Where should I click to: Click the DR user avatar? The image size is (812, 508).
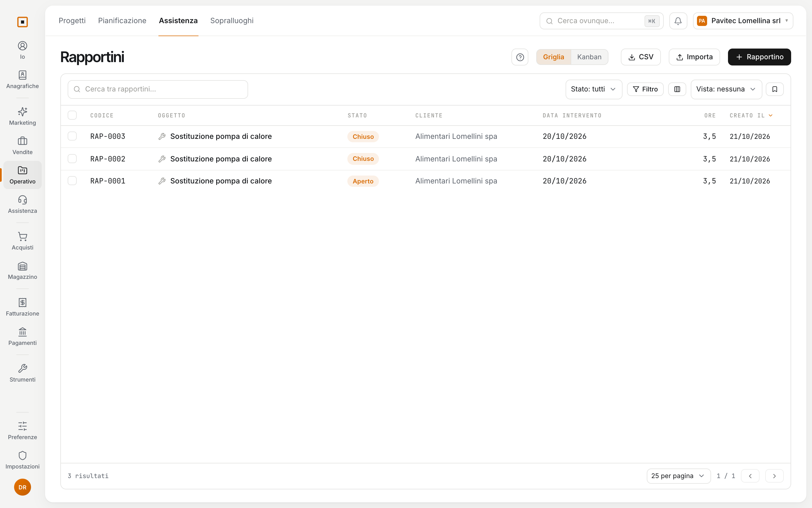click(23, 487)
